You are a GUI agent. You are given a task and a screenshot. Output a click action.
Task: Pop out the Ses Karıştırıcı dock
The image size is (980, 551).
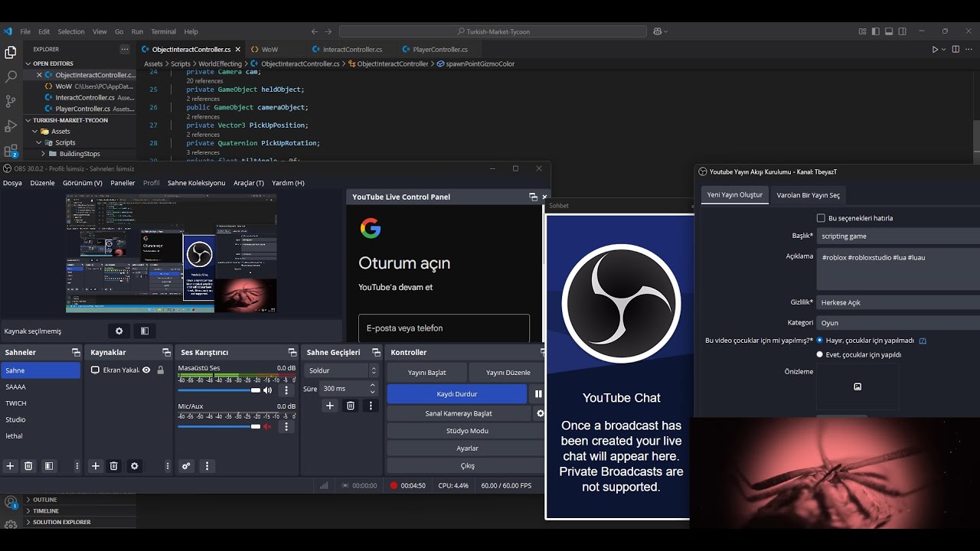pyautogui.click(x=292, y=352)
